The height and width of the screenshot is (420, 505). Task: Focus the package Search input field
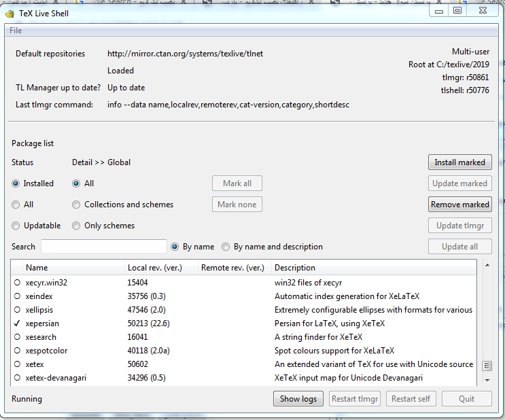tap(104, 247)
